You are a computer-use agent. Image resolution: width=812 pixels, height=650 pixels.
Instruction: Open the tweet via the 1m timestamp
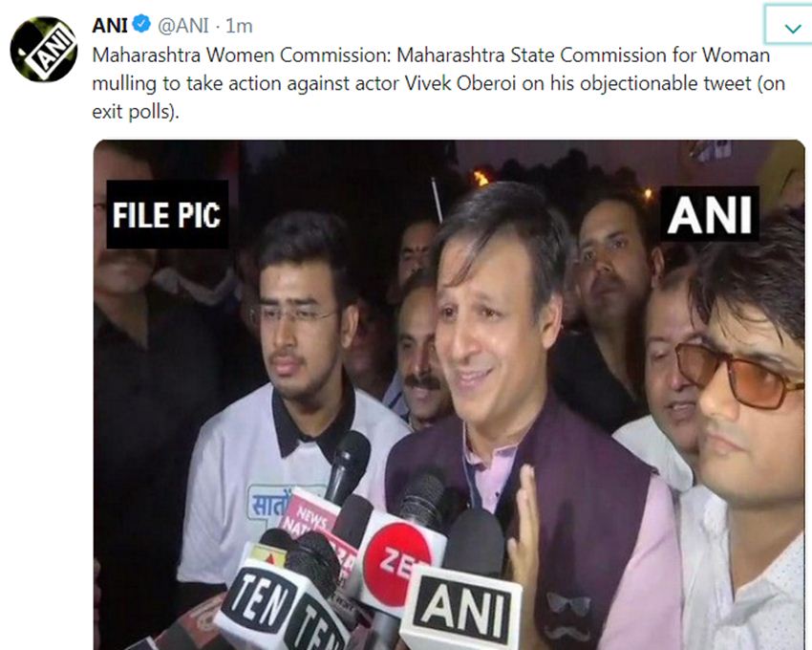[x=239, y=26]
